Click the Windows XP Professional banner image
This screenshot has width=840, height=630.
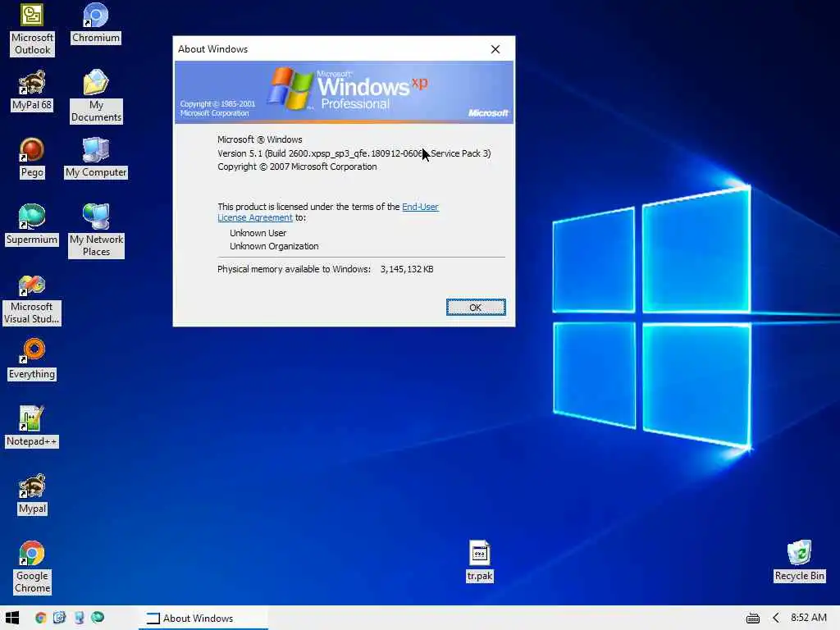(344, 92)
